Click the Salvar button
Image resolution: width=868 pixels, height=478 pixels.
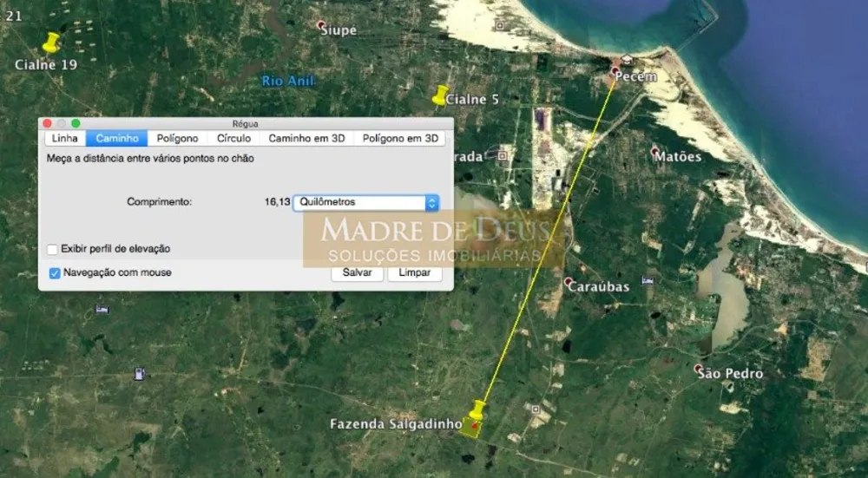coord(357,272)
